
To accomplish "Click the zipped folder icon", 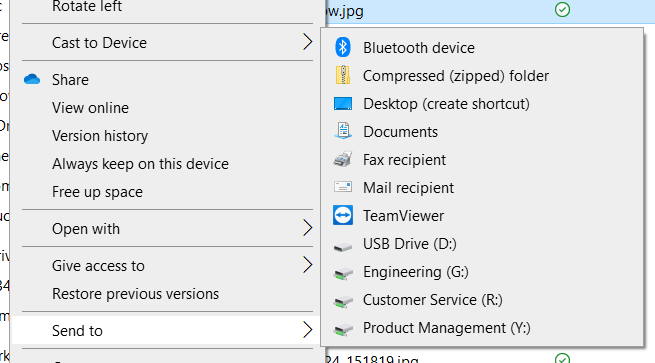I will 343,75.
